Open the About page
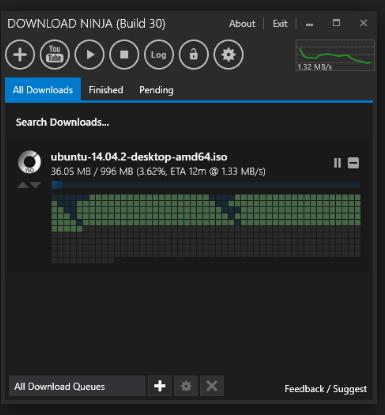Screen dimensions: 385x415 click(x=242, y=24)
